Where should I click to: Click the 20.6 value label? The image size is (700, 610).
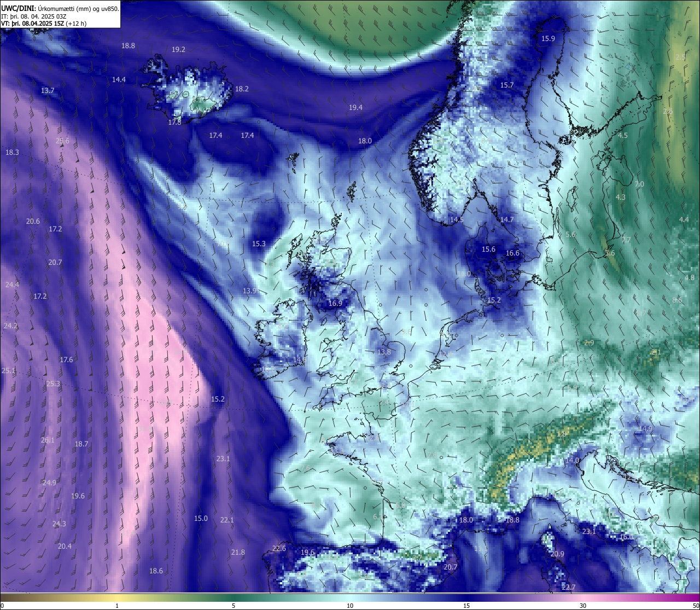pos(33,221)
